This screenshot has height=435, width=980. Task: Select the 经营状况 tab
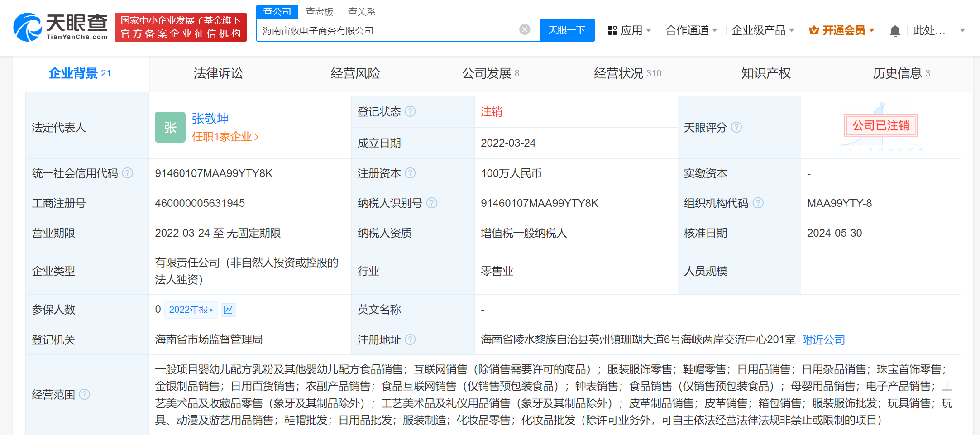click(x=618, y=73)
